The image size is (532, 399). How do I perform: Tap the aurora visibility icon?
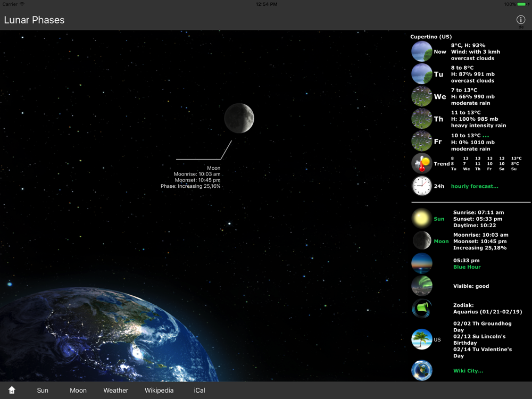pos(422,286)
